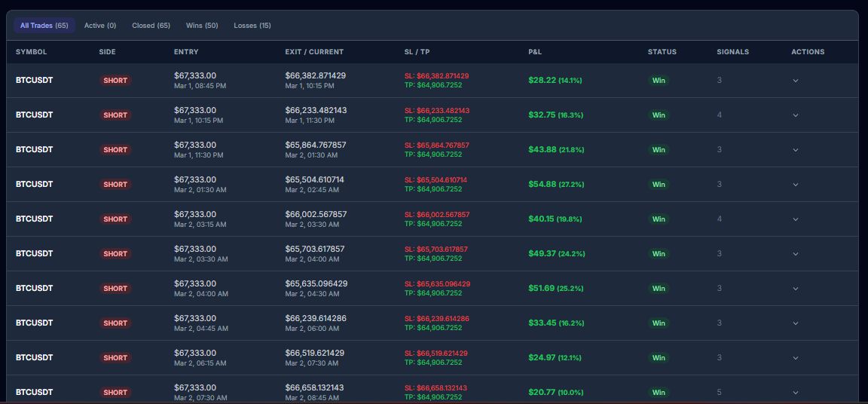Click stop loss SL: $65,504.610714
This screenshot has width=868, height=404.
436,180
